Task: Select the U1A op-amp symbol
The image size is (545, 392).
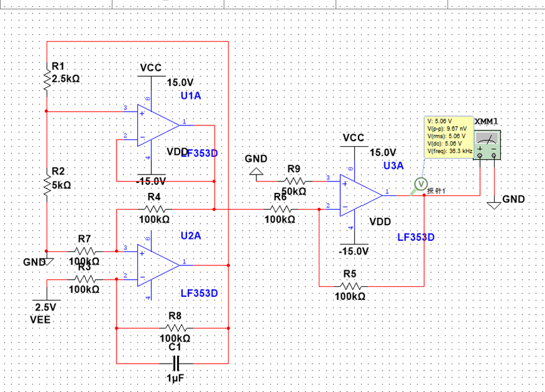Action: (158, 125)
